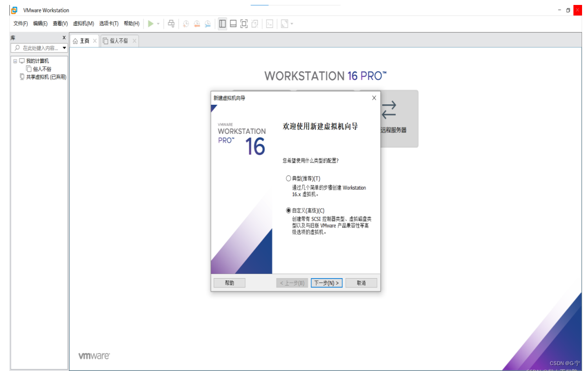Click the 远程服务器 label
The width and height of the screenshot is (588, 371).
[393, 130]
